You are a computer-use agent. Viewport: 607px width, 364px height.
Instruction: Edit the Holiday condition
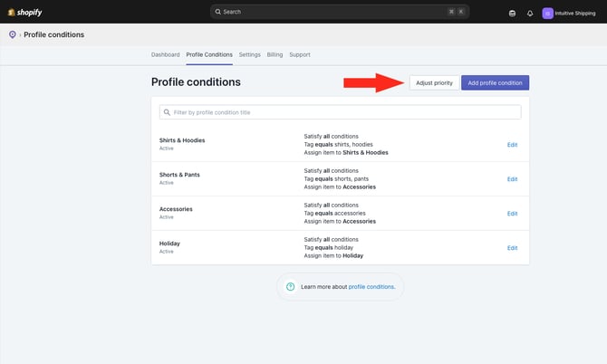point(512,248)
